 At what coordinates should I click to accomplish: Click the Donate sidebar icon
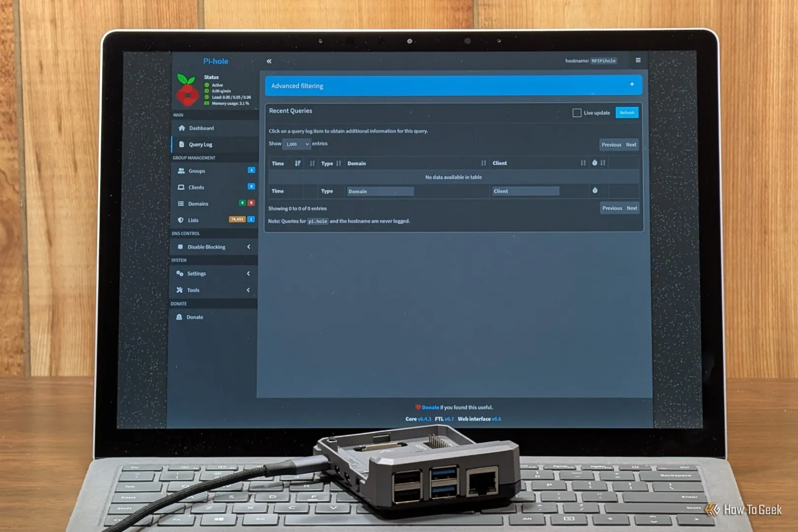(179, 317)
